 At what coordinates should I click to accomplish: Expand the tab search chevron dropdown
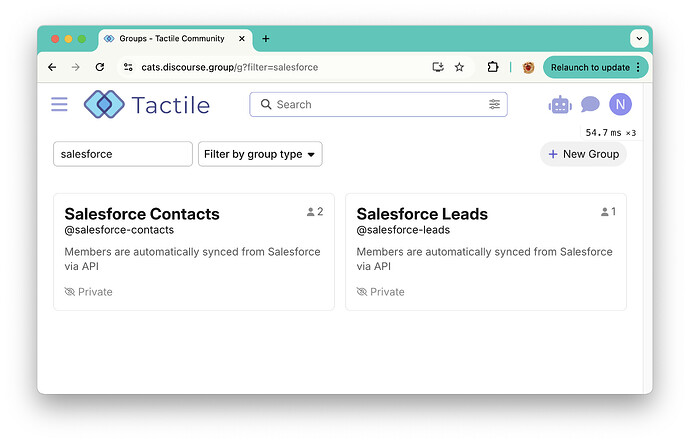coord(639,39)
